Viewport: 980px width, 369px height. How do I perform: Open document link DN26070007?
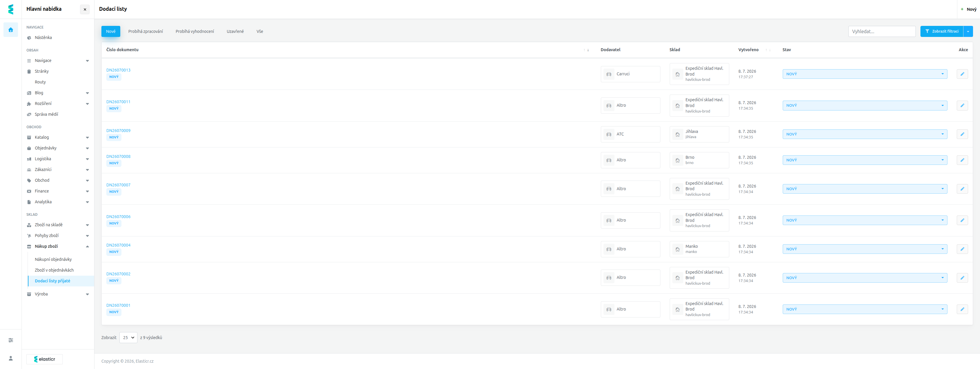pyautogui.click(x=118, y=185)
